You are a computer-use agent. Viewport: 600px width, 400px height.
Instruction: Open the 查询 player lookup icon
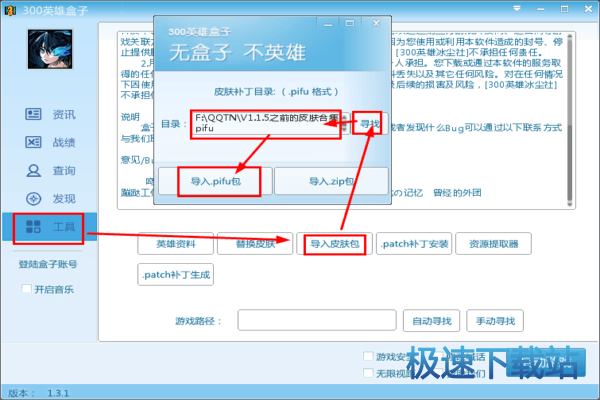[33, 170]
